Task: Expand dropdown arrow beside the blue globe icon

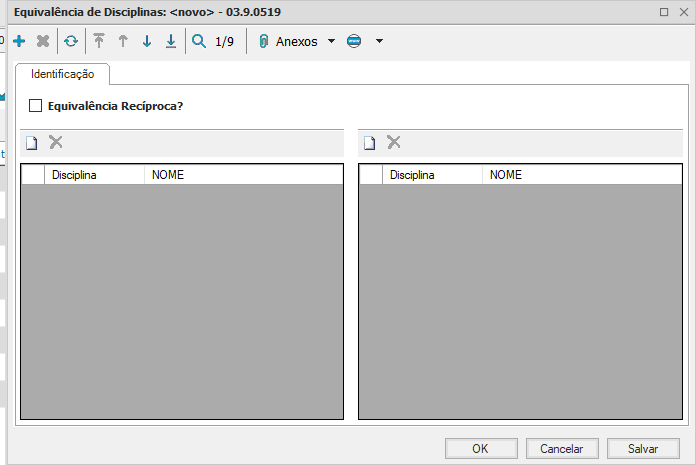Action: 379,42
